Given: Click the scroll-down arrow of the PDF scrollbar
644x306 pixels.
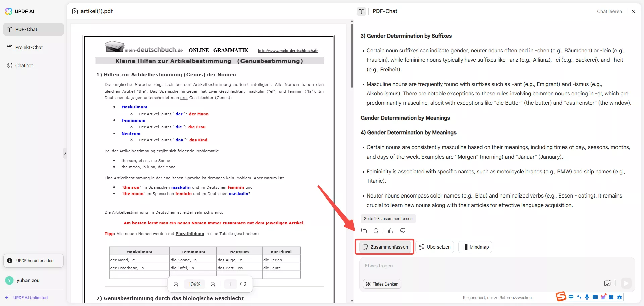Looking at the screenshot, I should click(352, 301).
